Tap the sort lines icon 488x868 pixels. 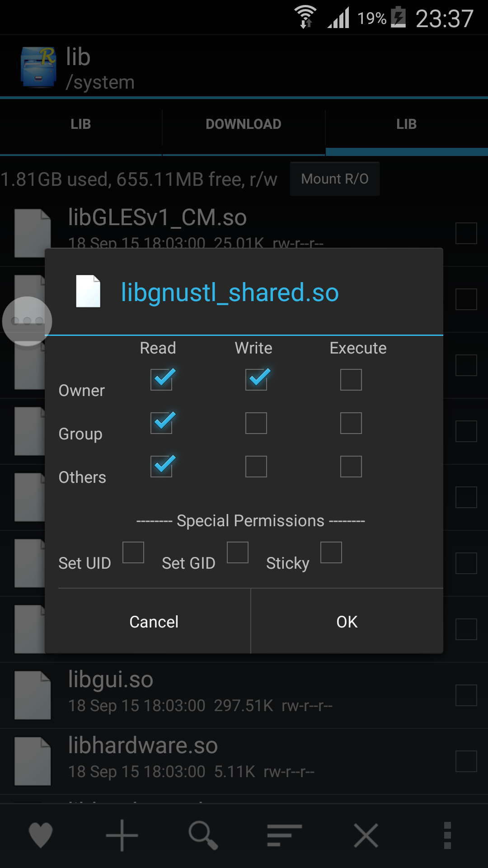point(284,835)
